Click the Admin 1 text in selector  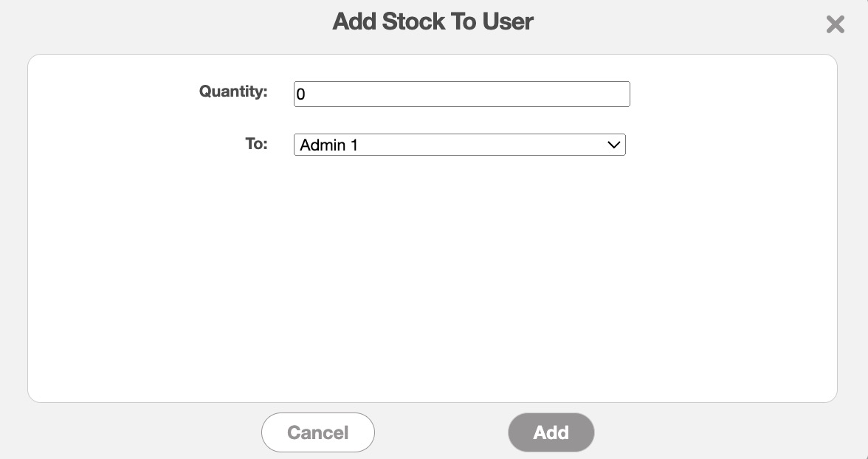329,145
